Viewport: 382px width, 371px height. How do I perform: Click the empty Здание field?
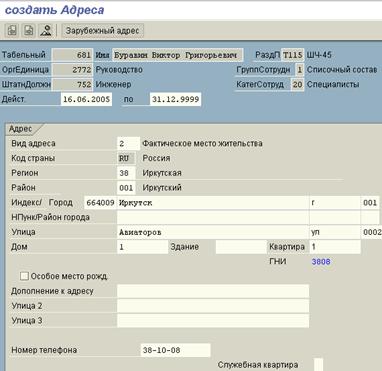click(241, 247)
